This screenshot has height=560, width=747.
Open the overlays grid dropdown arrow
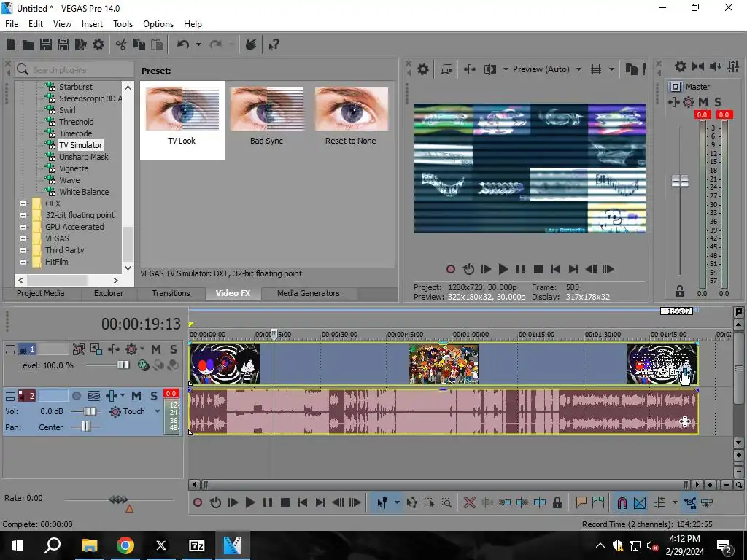tap(611, 69)
